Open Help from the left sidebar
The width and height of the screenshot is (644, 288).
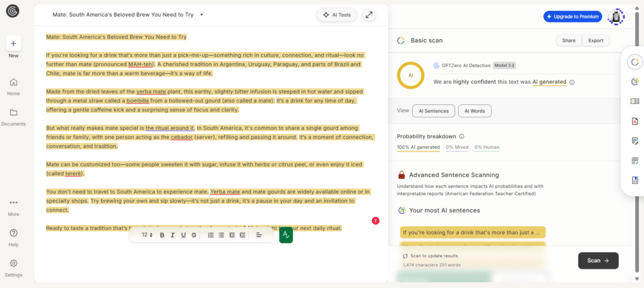click(x=14, y=236)
